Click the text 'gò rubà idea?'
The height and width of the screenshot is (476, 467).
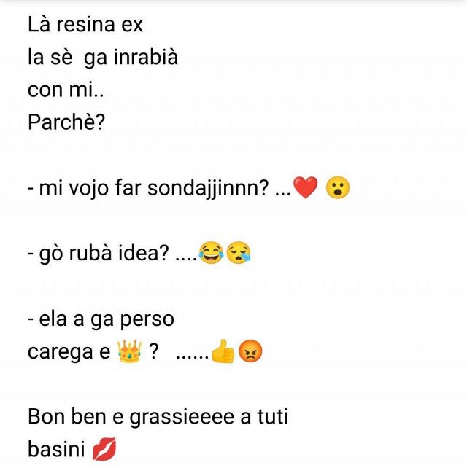point(104,253)
